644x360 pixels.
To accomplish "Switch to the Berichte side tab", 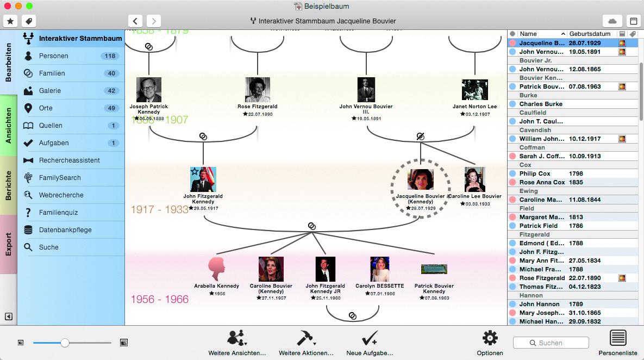I will [x=8, y=185].
